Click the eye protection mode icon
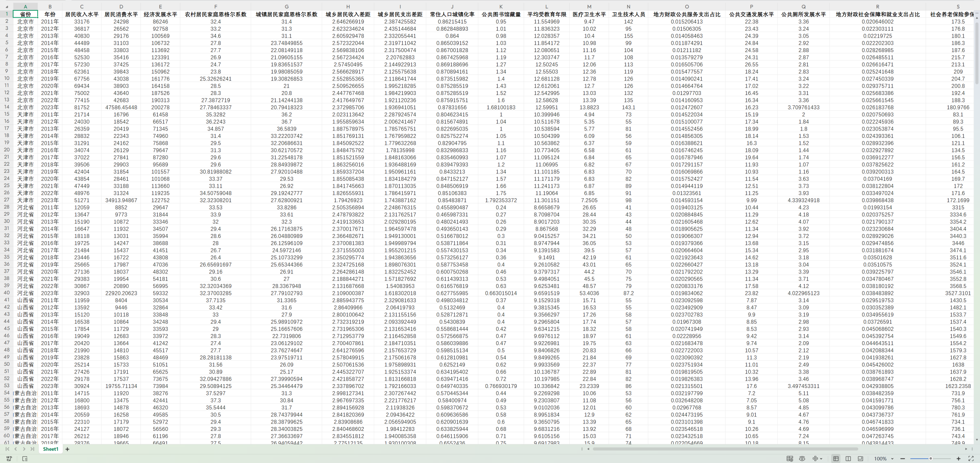 pos(802,458)
